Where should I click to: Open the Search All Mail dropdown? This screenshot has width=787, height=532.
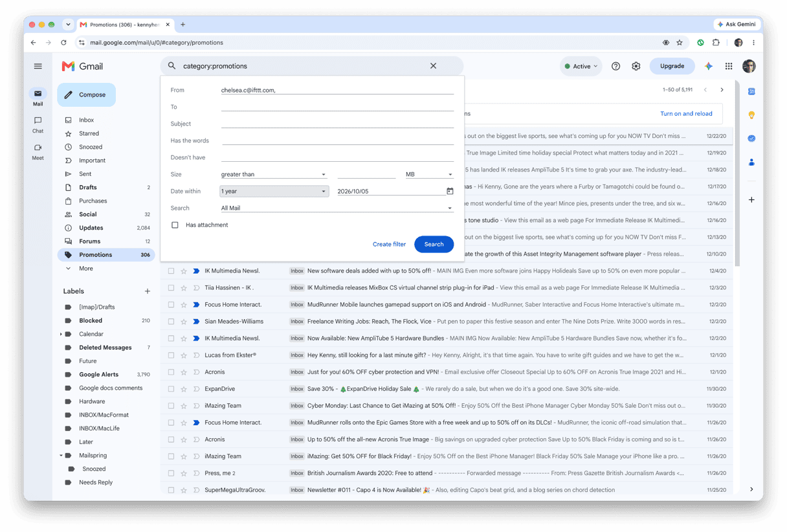[x=337, y=208]
